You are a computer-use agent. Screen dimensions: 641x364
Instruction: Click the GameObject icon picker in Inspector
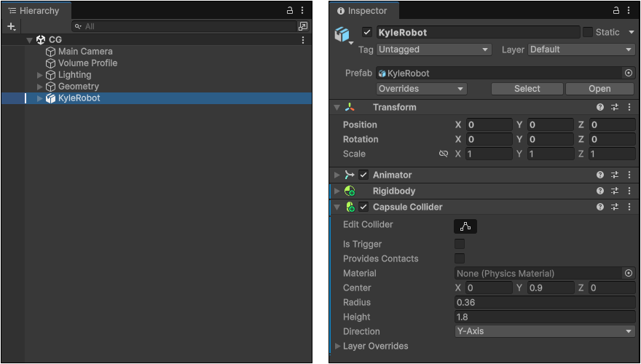click(x=342, y=35)
